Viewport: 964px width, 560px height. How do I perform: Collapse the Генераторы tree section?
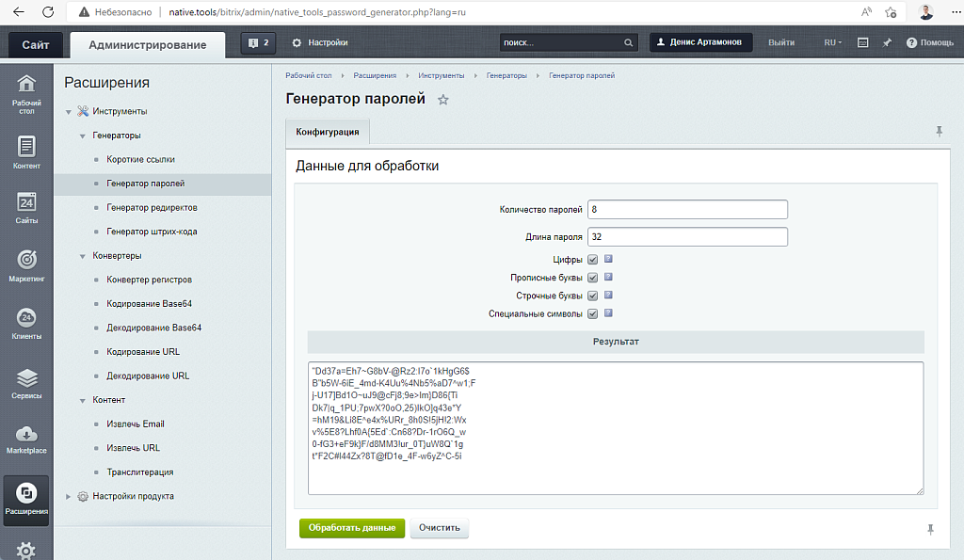(x=82, y=135)
